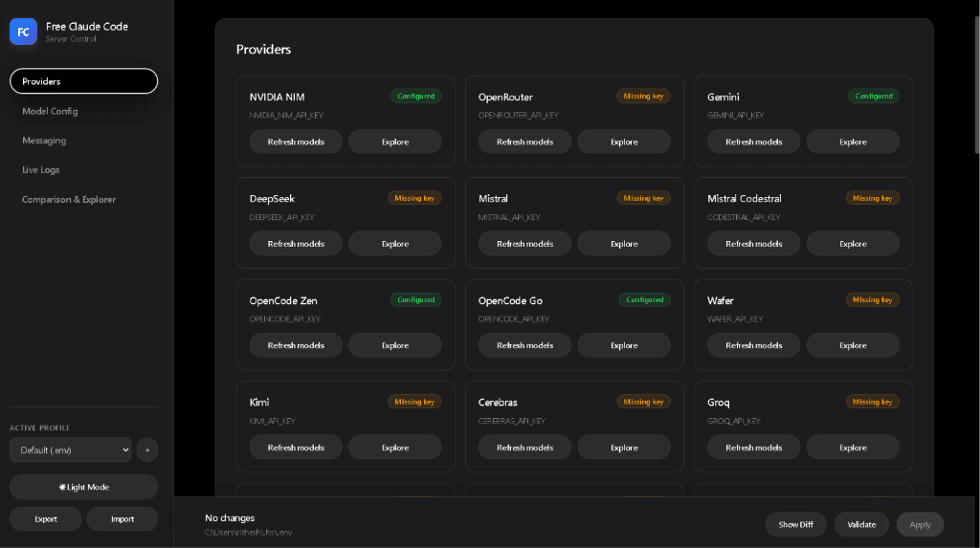Open the Model Config section
The height and width of the screenshot is (548, 980).
(x=50, y=111)
